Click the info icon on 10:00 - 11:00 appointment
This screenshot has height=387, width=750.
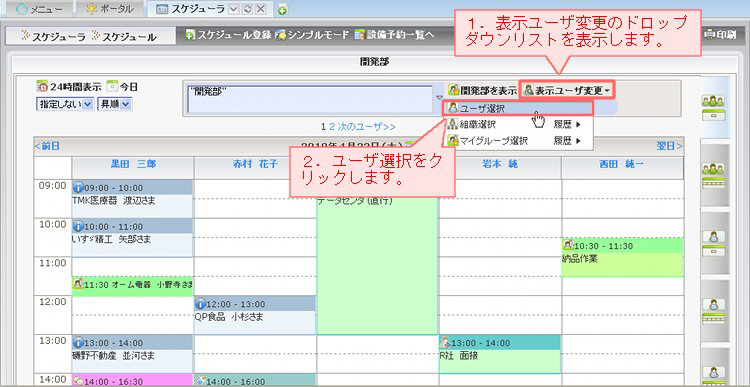coord(78,226)
